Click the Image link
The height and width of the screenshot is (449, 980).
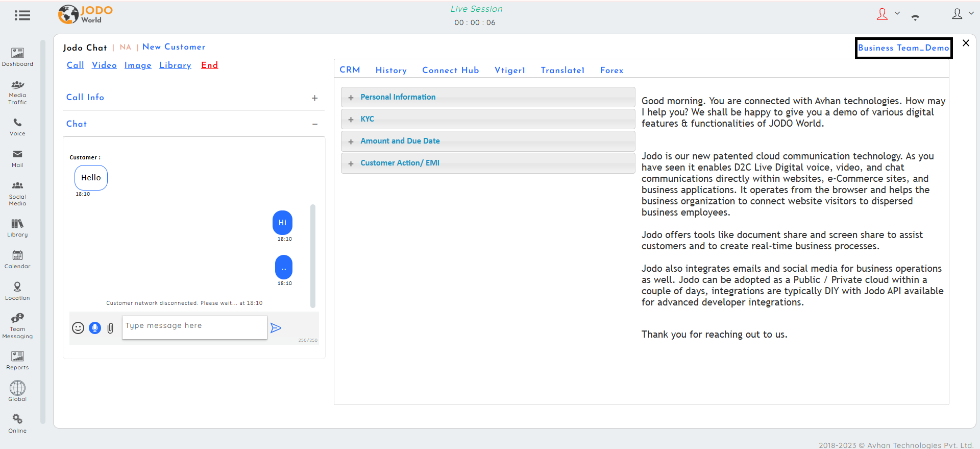pos(138,65)
